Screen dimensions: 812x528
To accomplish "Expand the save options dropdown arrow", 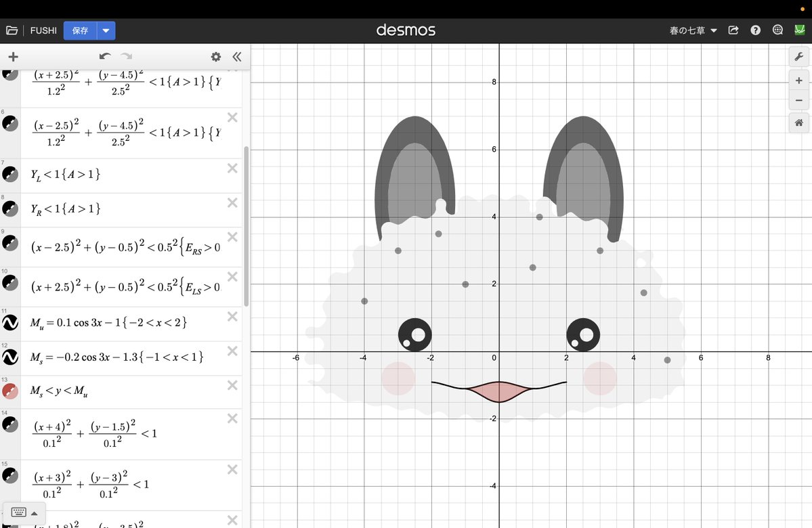I will click(106, 30).
